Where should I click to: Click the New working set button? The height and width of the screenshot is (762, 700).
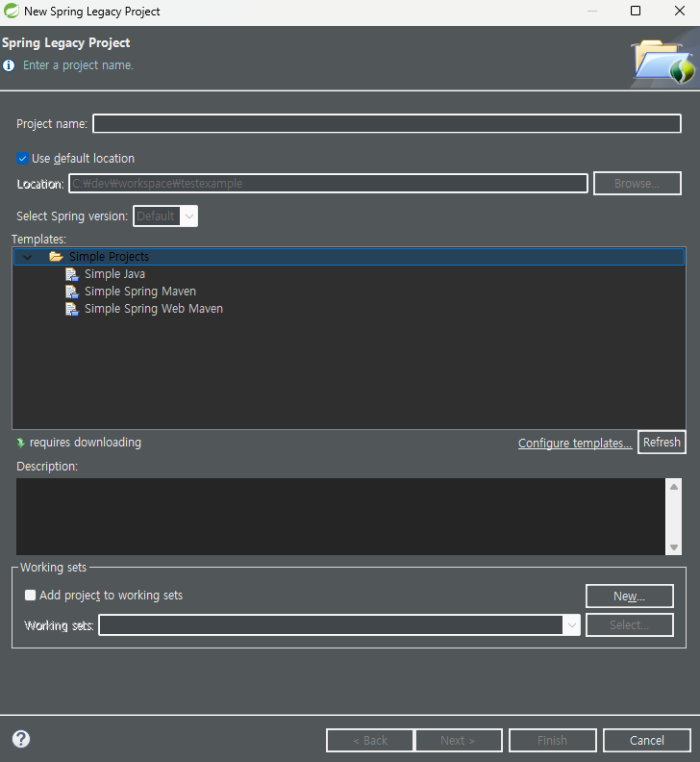tap(630, 597)
